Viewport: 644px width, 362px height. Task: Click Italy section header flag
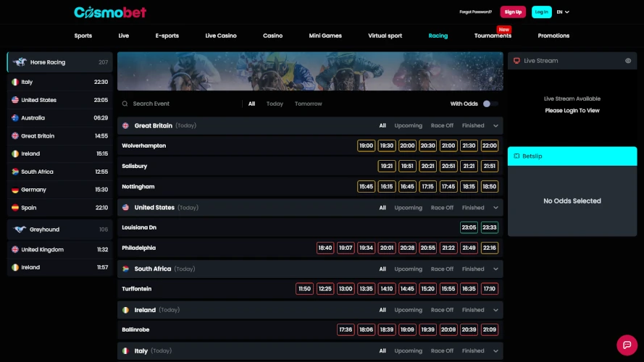[125, 351]
